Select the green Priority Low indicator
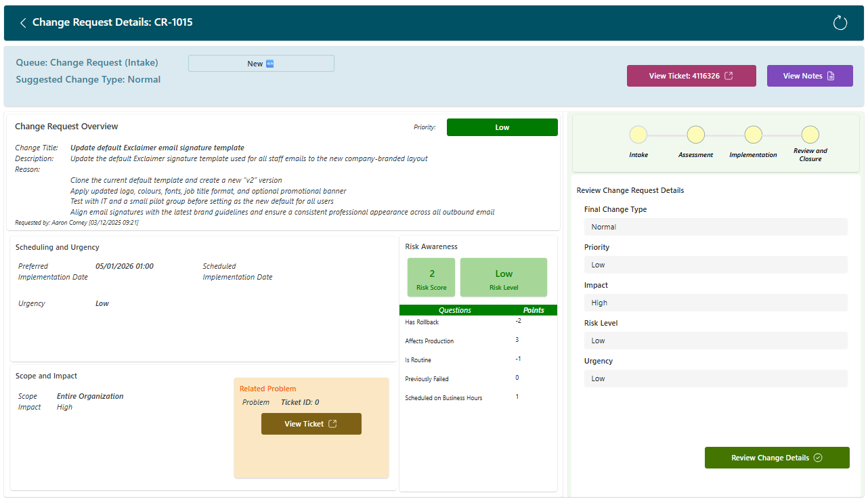 (502, 127)
